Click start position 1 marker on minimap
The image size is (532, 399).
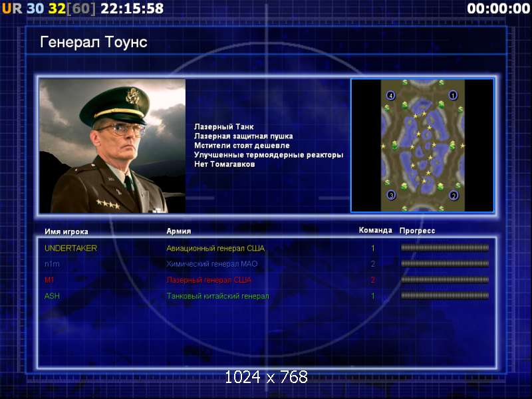coord(453,95)
